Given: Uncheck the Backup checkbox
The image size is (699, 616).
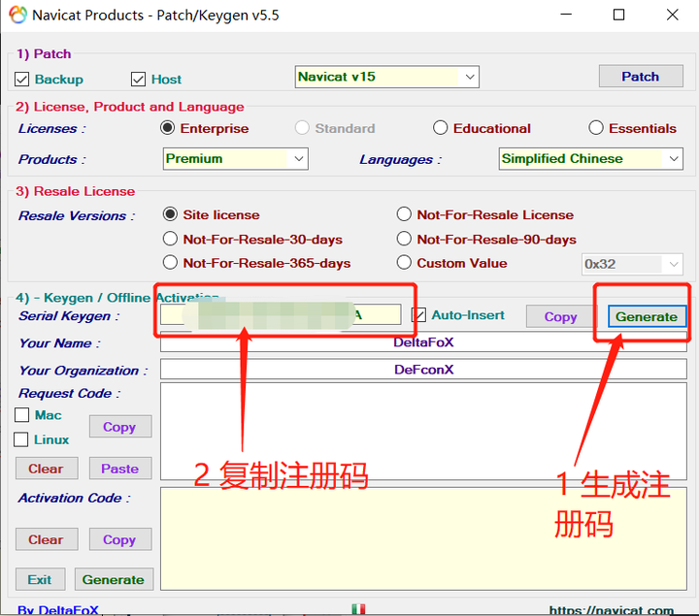Looking at the screenshot, I should pyautogui.click(x=21, y=80).
